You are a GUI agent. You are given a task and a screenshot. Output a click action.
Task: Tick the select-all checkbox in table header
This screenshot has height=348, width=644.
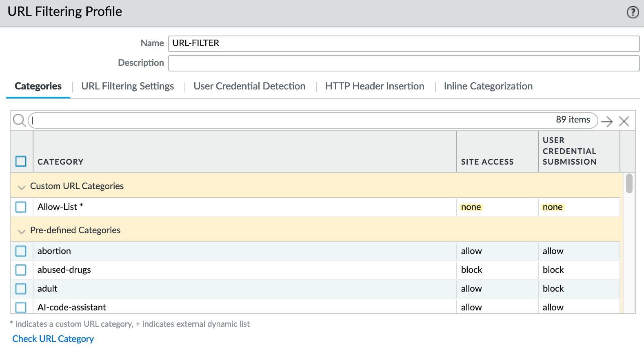coord(21,161)
